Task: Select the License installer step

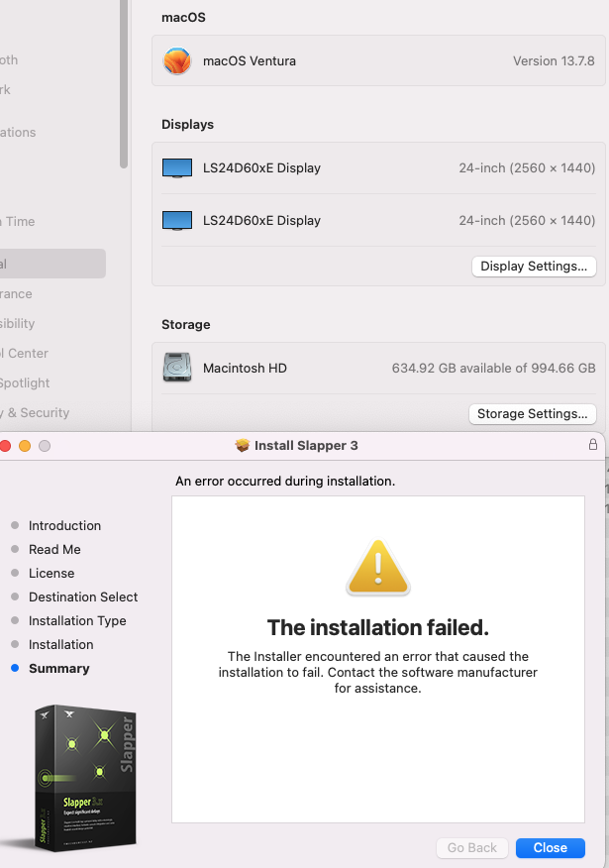Action: [51, 574]
